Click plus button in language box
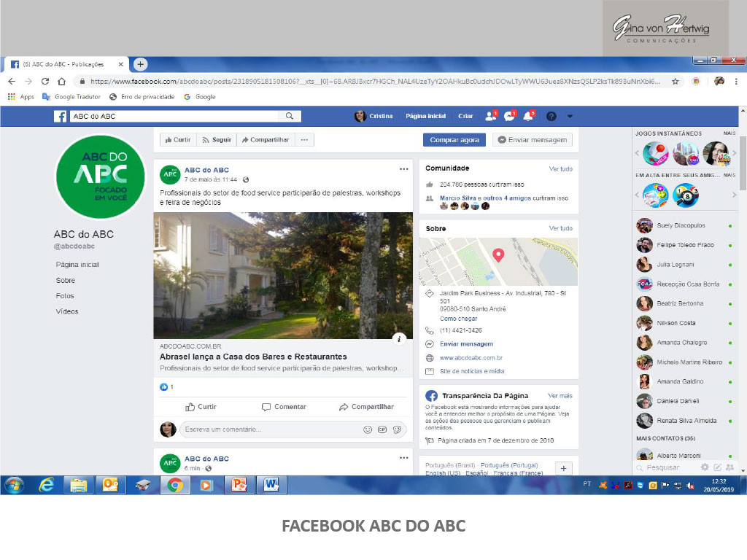Image resolution: width=747 pixels, height=560 pixels. coord(564,468)
